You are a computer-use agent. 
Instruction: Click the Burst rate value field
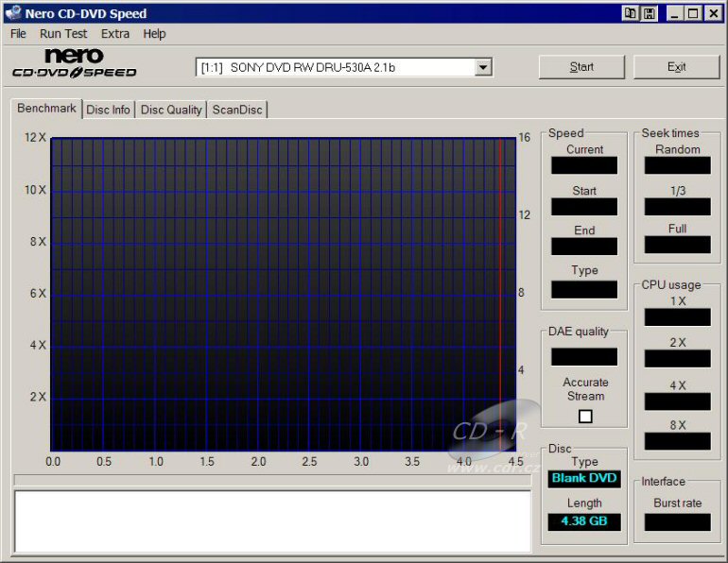tap(677, 522)
